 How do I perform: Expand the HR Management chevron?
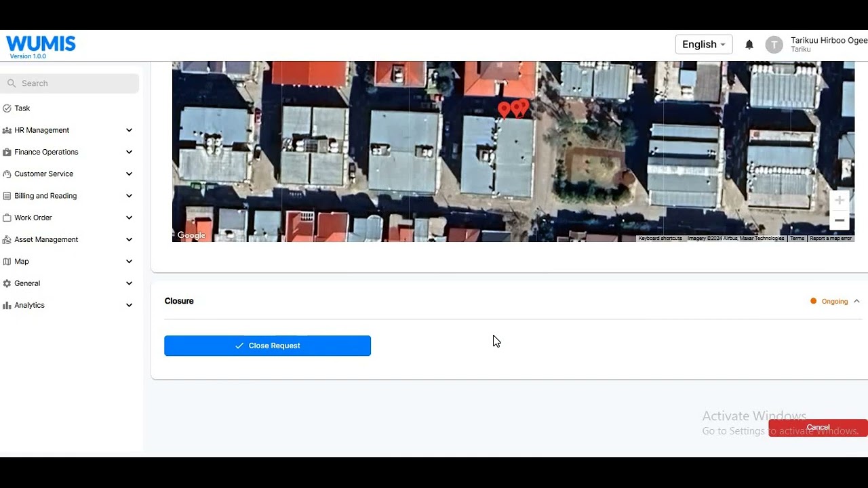129,130
